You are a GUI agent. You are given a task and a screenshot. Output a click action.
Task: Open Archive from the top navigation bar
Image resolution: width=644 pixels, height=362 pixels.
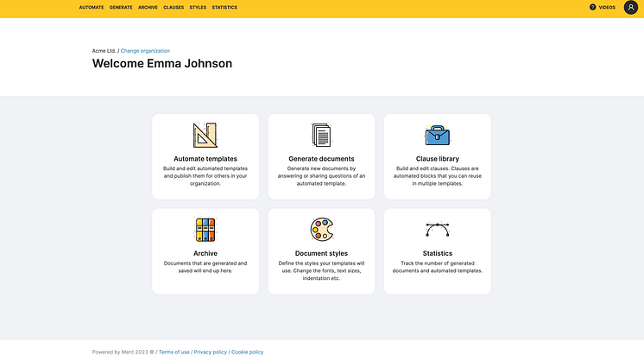pyautogui.click(x=148, y=7)
